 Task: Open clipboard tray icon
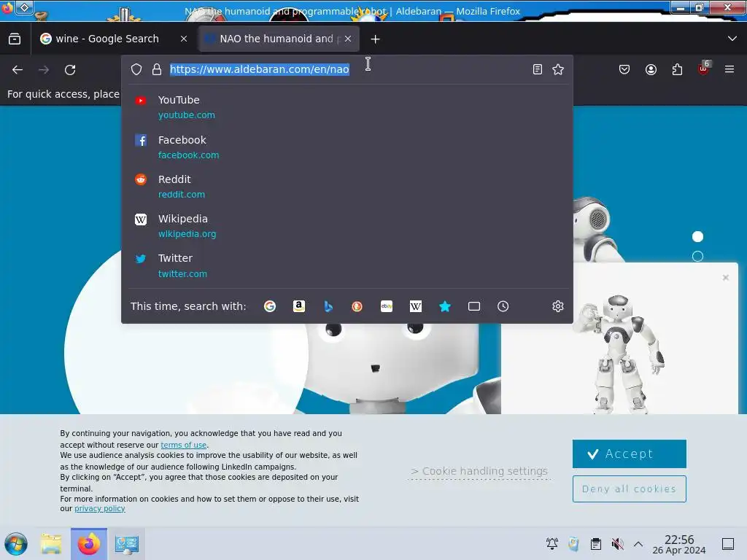tap(595, 544)
